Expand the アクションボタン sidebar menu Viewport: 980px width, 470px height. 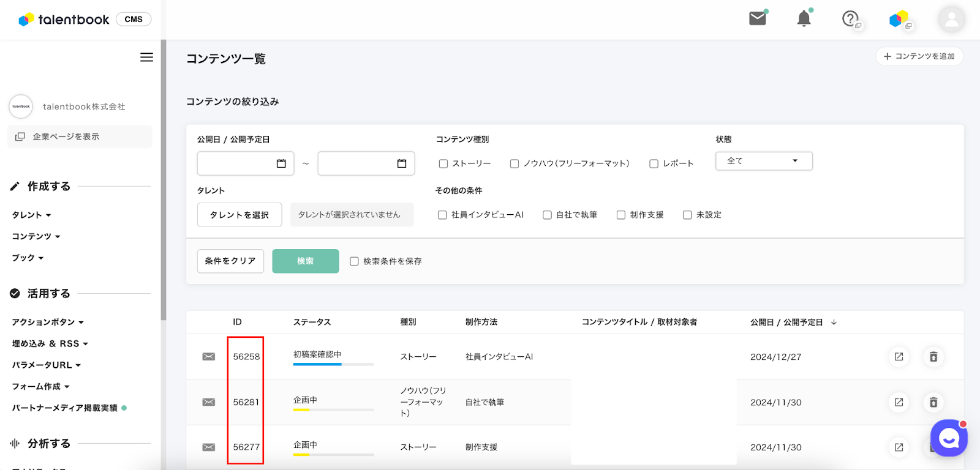click(48, 322)
